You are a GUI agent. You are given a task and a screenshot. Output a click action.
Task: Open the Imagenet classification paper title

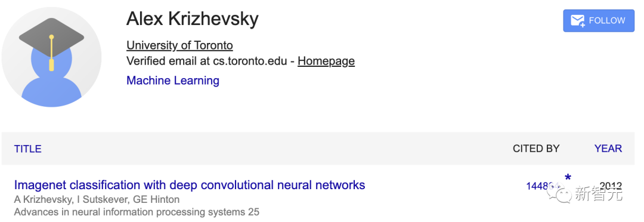click(190, 185)
